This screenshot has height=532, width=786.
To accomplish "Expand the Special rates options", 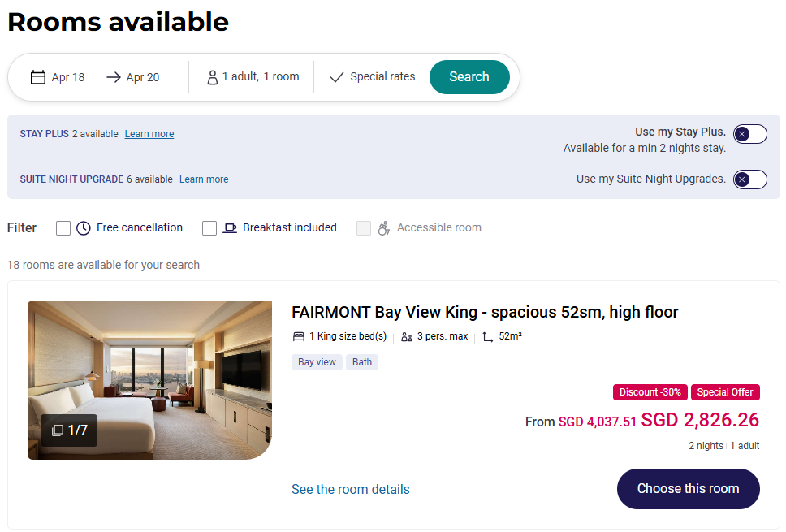I will click(x=372, y=76).
